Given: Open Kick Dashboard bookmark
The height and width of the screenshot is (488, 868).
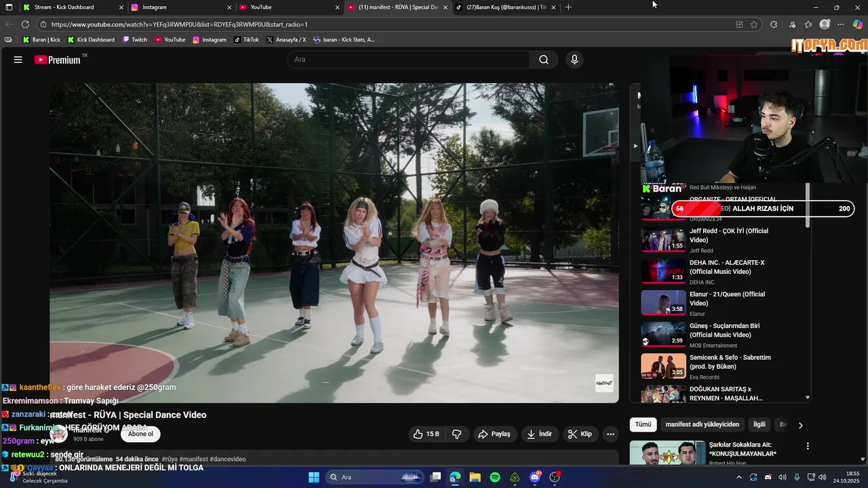Looking at the screenshot, I should point(91,40).
